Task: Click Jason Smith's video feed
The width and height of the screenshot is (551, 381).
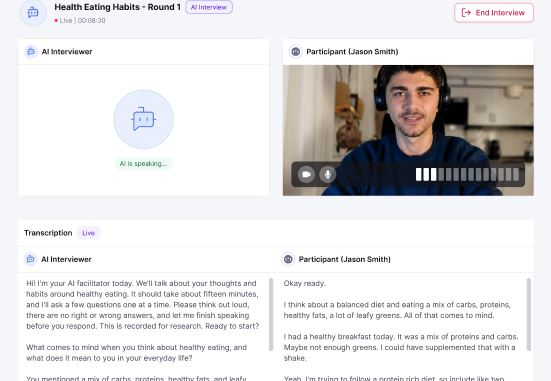Action: coord(408,130)
